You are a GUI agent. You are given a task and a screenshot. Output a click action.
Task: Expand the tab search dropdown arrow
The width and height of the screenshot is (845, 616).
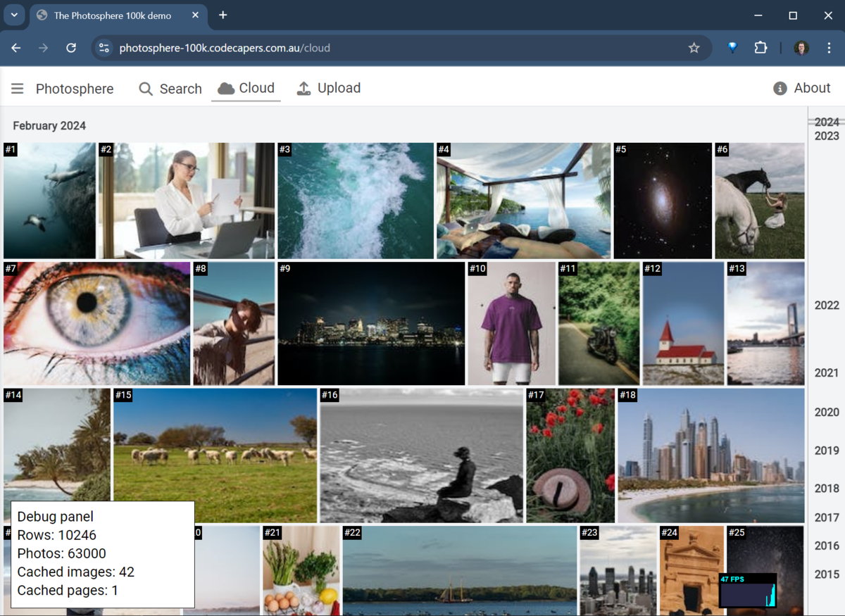(x=14, y=15)
